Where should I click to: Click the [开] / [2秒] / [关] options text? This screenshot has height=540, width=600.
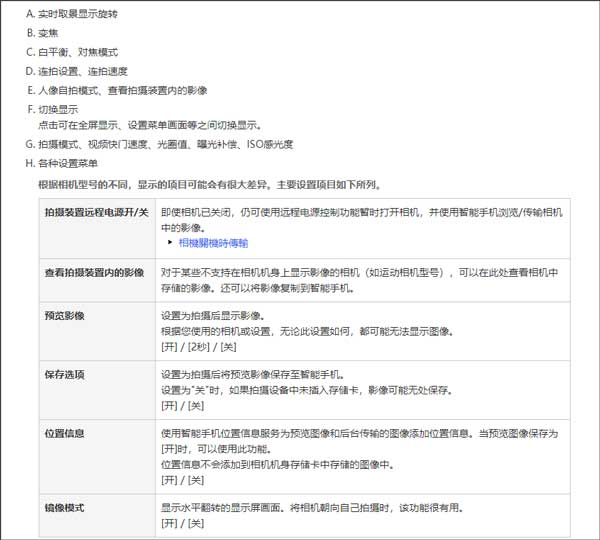click(198, 345)
